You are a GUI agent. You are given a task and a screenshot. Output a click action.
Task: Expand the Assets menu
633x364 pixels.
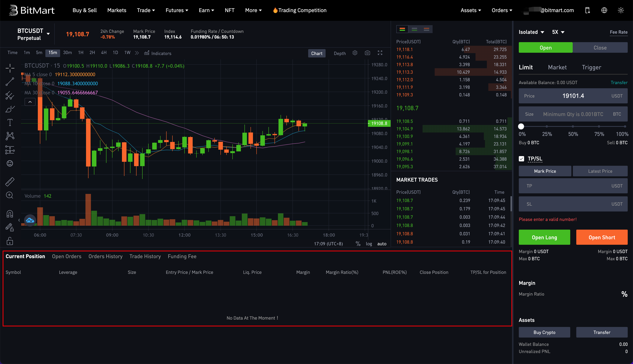tap(471, 10)
